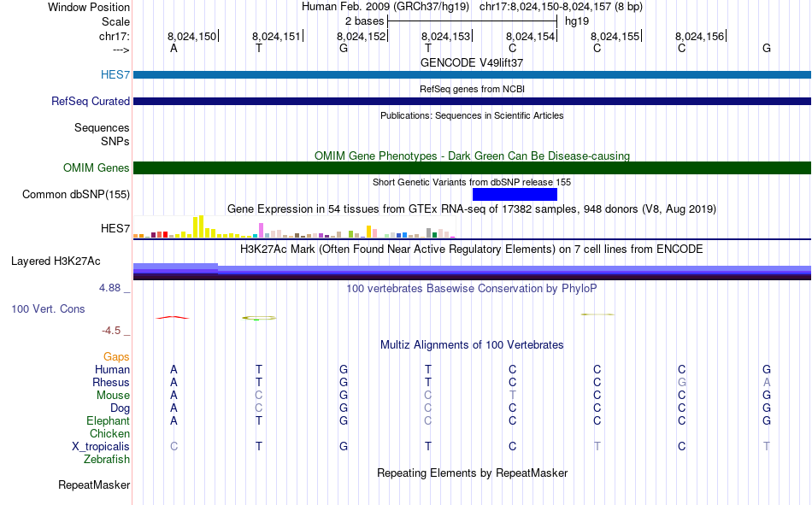The width and height of the screenshot is (812, 505).
Task: Click the position label 8,024,156
Action: point(699,36)
